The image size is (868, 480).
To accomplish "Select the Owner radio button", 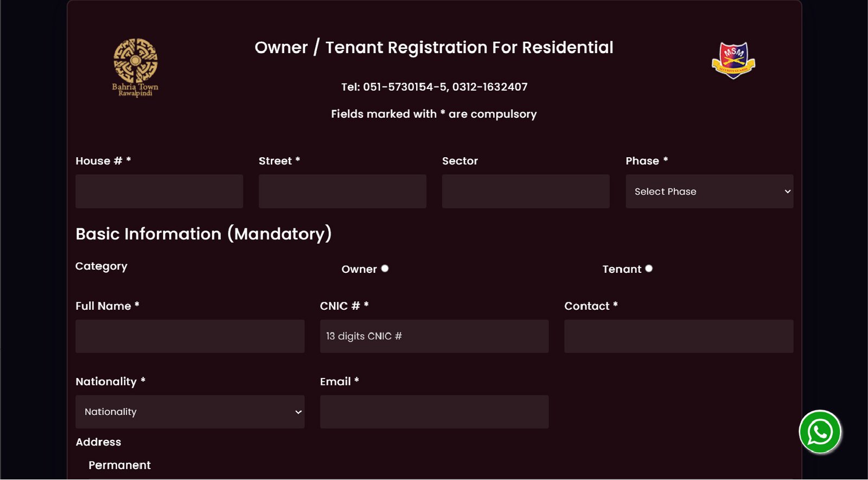I will [385, 268].
